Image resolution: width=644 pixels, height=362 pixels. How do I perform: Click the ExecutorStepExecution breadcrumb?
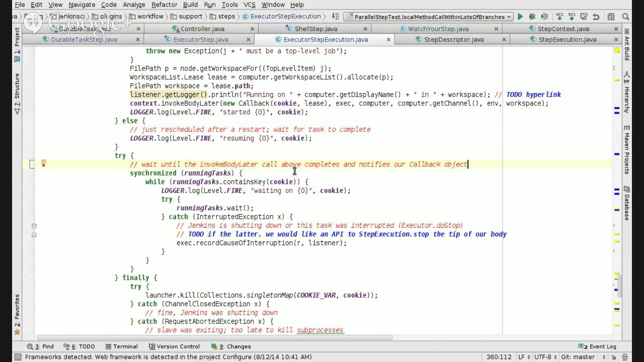point(281,17)
